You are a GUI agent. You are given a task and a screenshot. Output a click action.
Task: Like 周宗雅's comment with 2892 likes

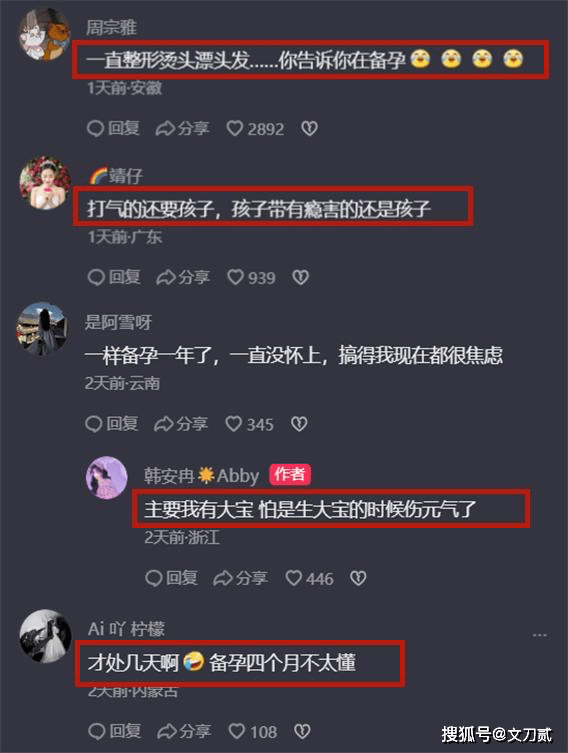point(255,129)
